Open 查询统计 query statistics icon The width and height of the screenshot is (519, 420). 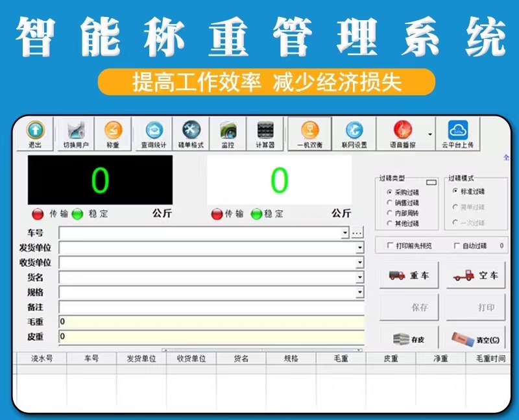pos(154,134)
